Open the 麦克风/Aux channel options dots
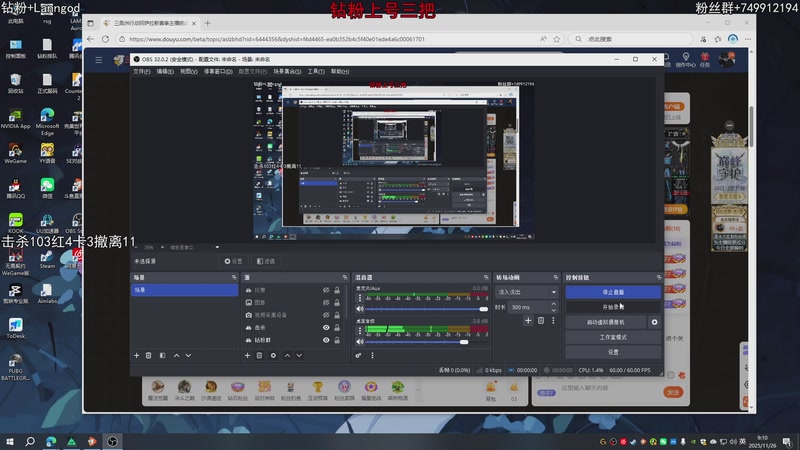 360,298
